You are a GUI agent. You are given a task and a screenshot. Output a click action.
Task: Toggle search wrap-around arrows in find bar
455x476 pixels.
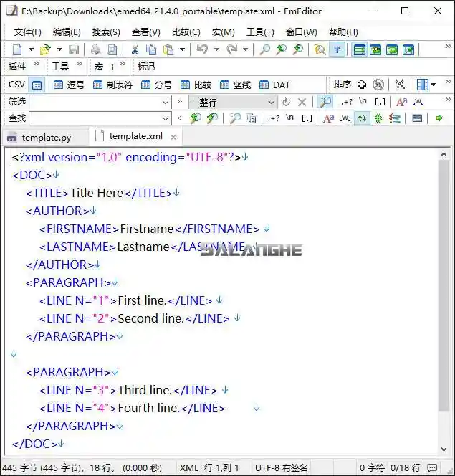point(362,118)
